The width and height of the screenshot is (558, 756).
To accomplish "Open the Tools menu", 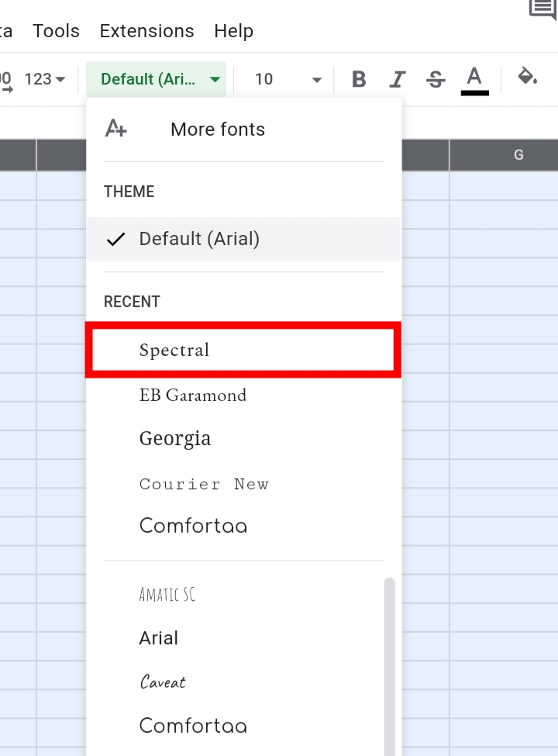I will (x=56, y=31).
